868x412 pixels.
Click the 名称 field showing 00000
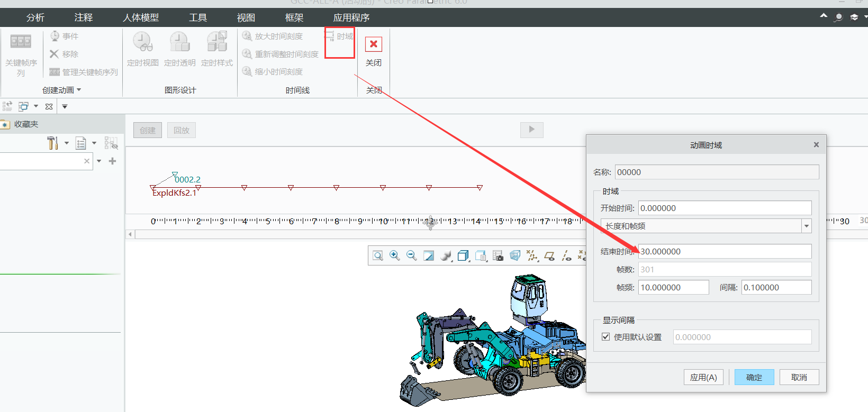pos(717,172)
